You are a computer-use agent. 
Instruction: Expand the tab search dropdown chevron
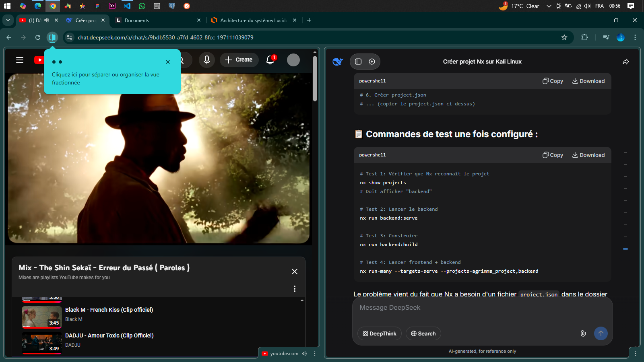[x=8, y=20]
